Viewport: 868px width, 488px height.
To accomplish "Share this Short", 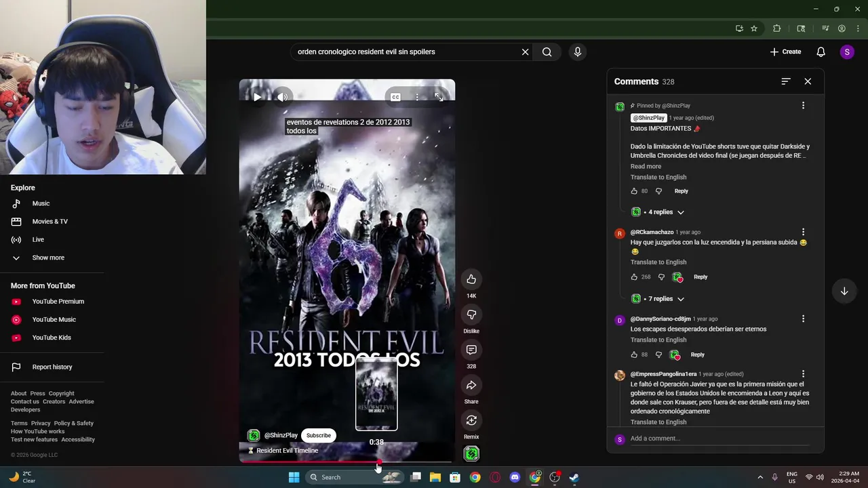I will pos(471,385).
